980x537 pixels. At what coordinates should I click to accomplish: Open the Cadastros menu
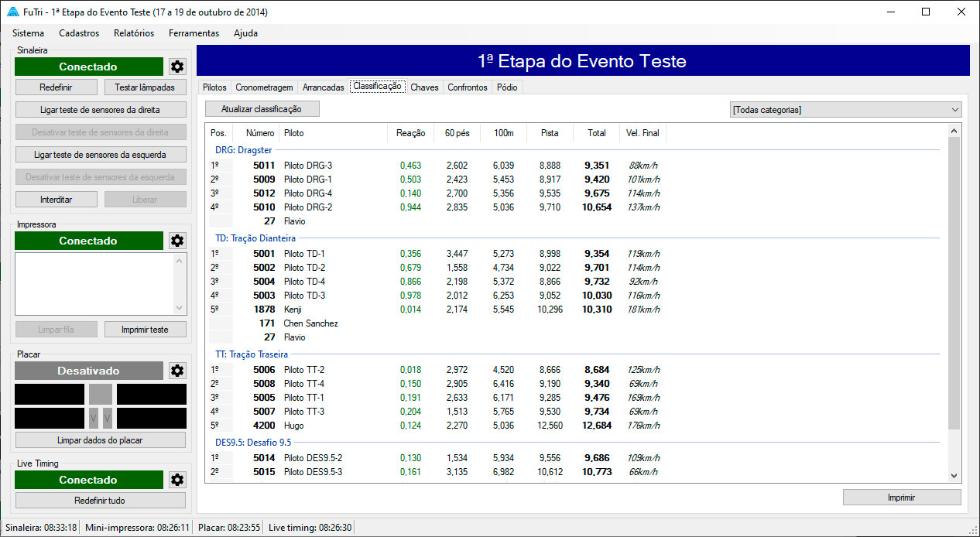coord(79,33)
